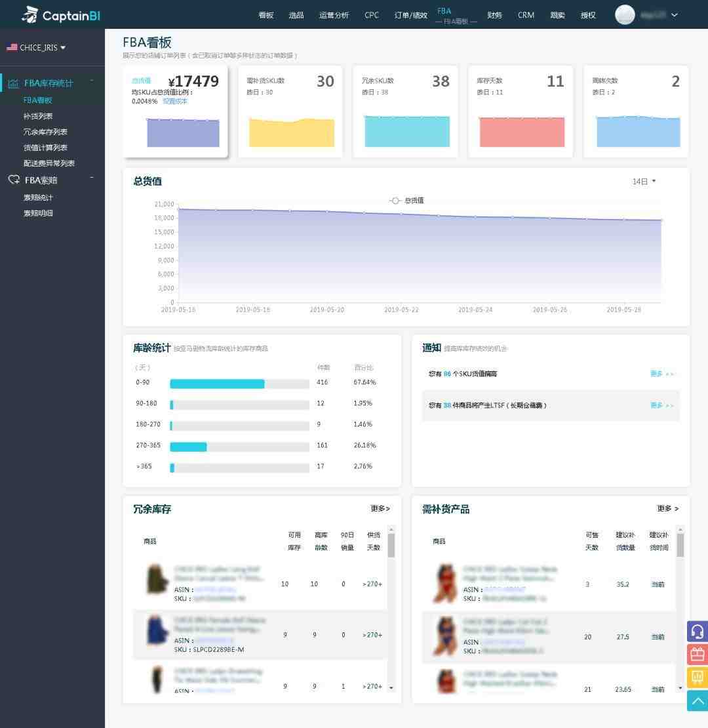This screenshot has width=708, height=728.
Task: Open the headset customer service icon
Action: point(698,632)
